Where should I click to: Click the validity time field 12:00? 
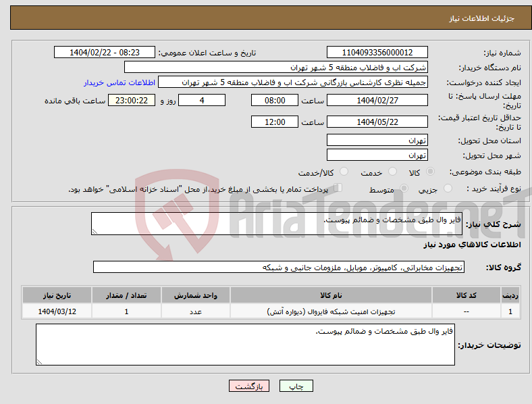[x=275, y=122]
